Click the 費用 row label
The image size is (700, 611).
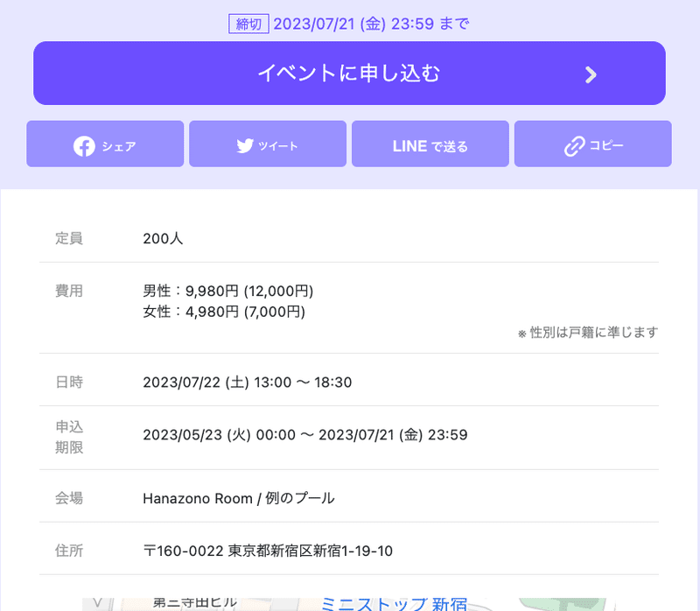click(x=69, y=291)
